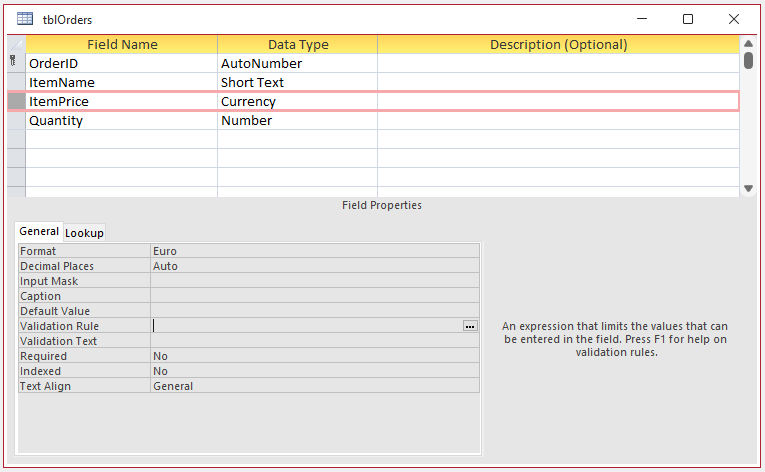Close the tblOrders window
765x472 pixels.
click(734, 19)
